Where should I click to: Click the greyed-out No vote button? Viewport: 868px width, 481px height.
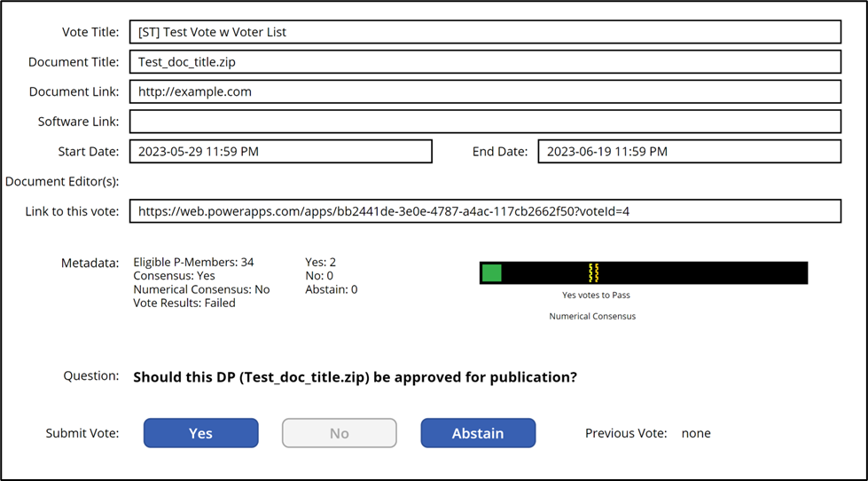click(x=339, y=433)
